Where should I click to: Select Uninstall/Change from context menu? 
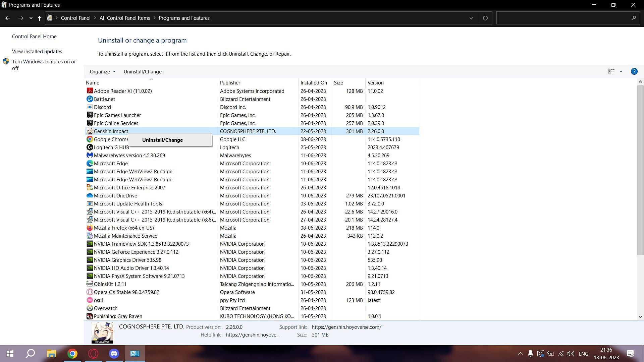[x=162, y=140]
